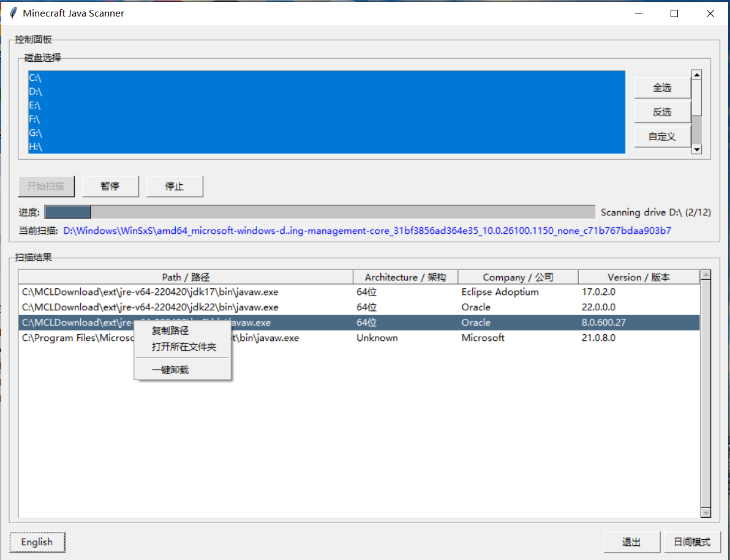Click the results list scrollbar down arrow
The width and height of the screenshot is (730, 560).
coord(705,513)
